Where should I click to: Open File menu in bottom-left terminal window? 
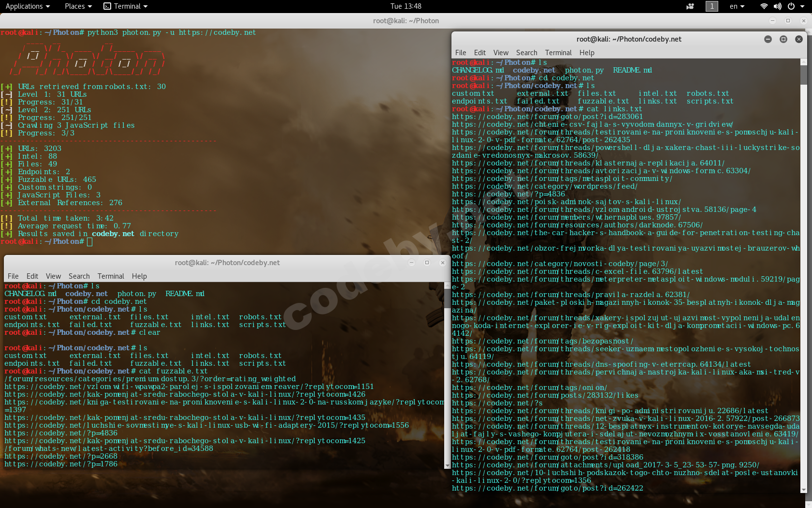pyautogui.click(x=13, y=276)
